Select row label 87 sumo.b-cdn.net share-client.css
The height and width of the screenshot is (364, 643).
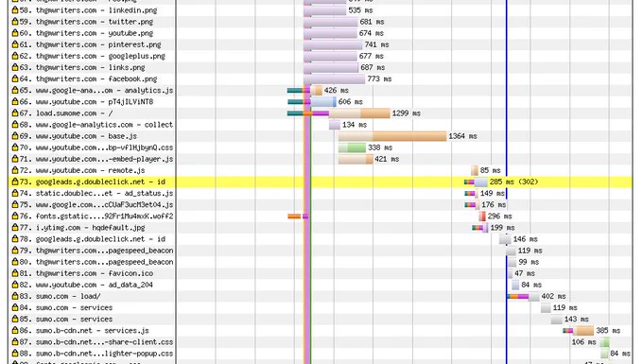(96, 342)
